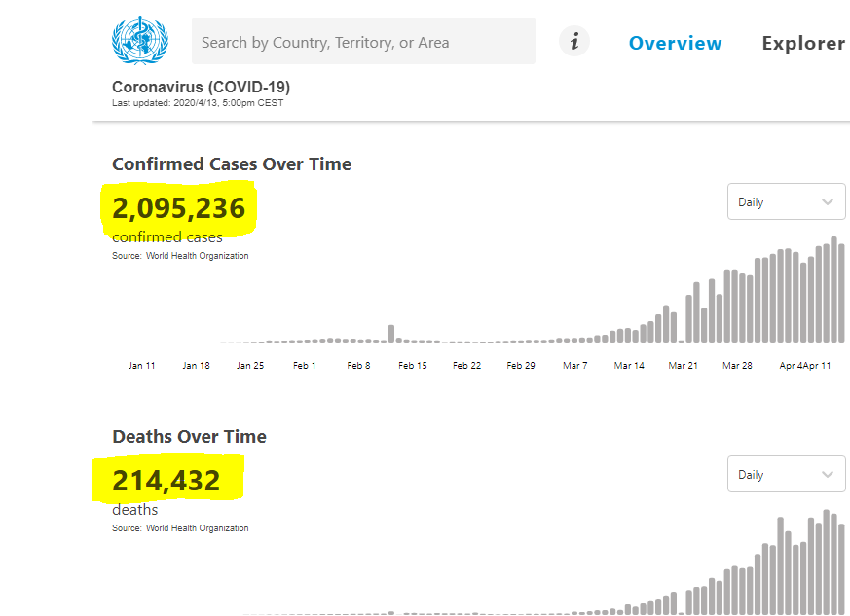Focus the country search field
The image size is (850, 616).
363,41
